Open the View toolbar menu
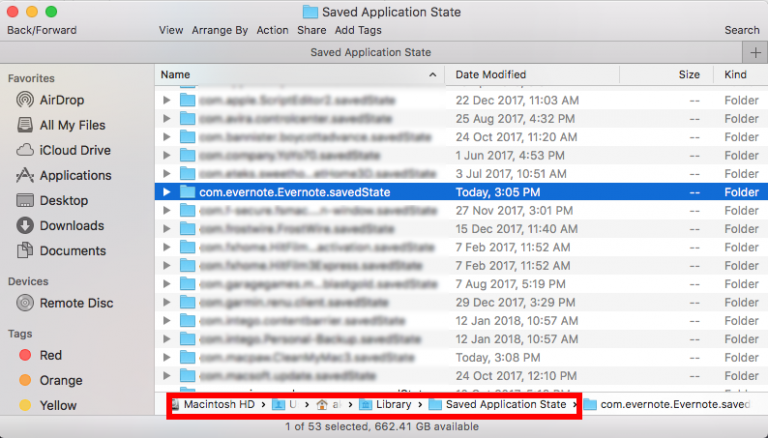 [x=171, y=30]
